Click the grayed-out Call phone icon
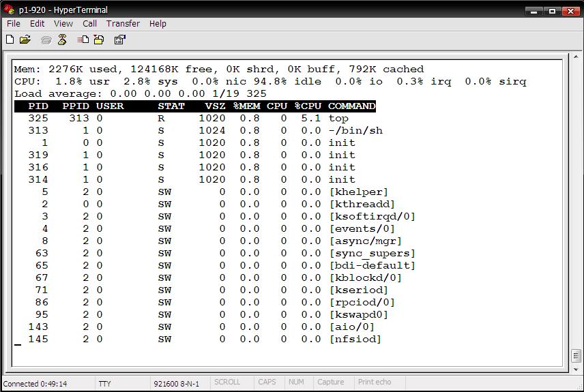 [x=46, y=40]
